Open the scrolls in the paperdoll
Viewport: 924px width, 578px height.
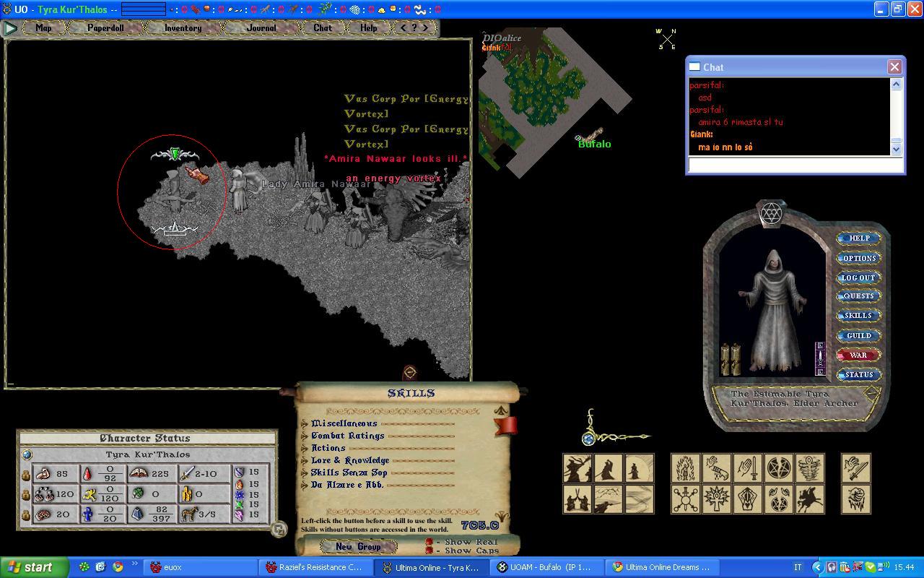[x=731, y=359]
